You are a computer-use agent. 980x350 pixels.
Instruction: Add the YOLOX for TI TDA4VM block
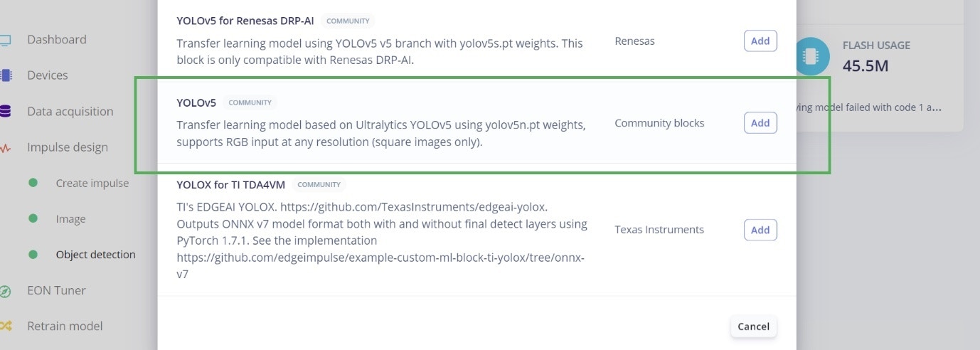click(x=760, y=230)
